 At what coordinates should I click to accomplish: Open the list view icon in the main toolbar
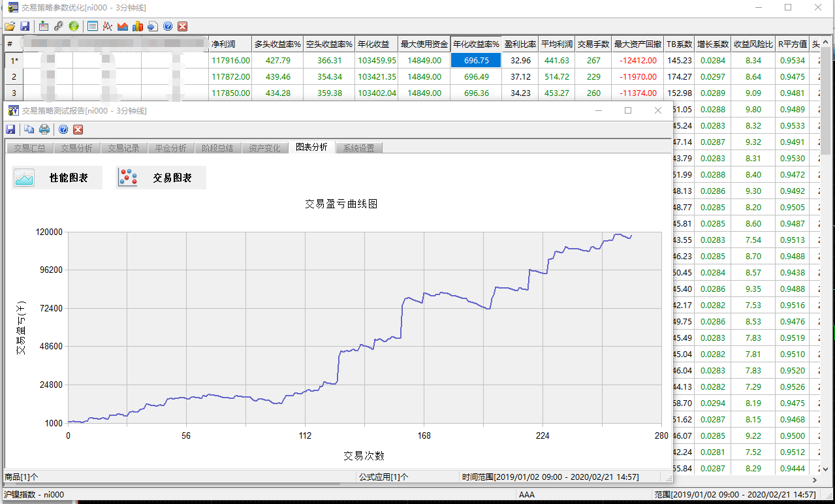click(93, 26)
